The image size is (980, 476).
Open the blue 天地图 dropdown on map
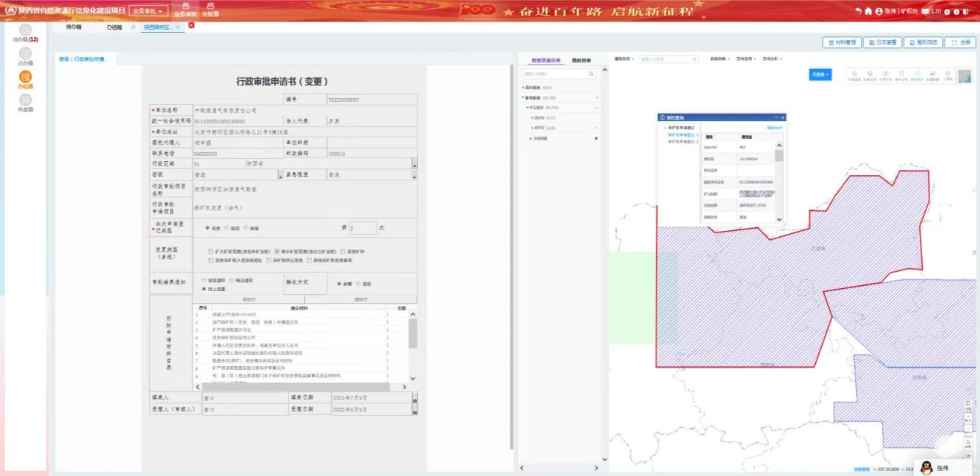(x=820, y=75)
